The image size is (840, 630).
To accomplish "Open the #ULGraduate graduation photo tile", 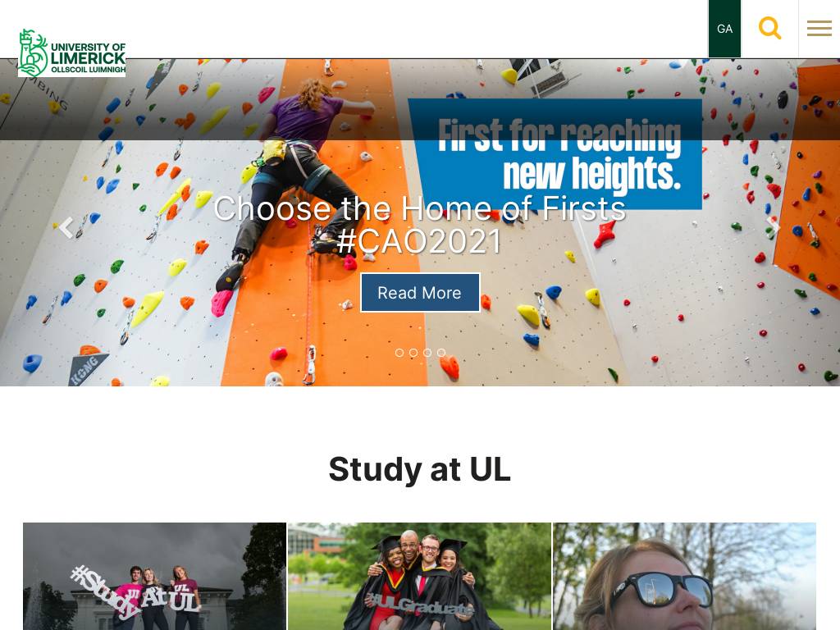I will pos(419,577).
